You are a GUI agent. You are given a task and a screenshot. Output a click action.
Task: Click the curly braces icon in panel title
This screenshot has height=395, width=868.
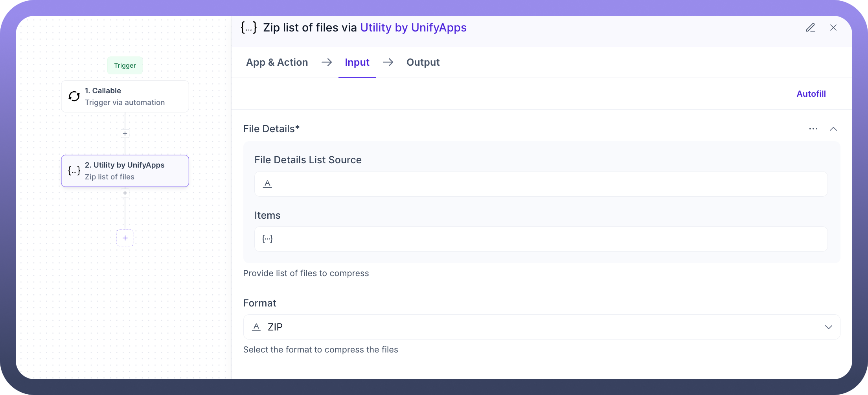coord(249,28)
